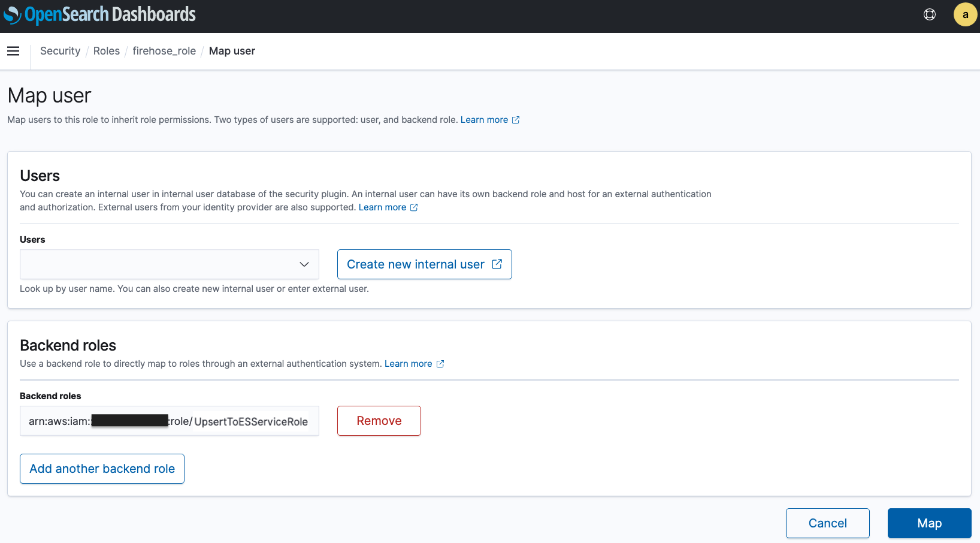
Task: Click the external link icon beside the top Learn more
Action: [516, 120]
